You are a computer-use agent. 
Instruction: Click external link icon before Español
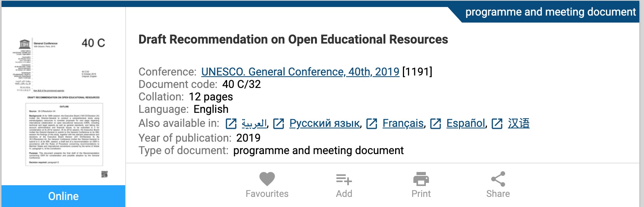[436, 124]
